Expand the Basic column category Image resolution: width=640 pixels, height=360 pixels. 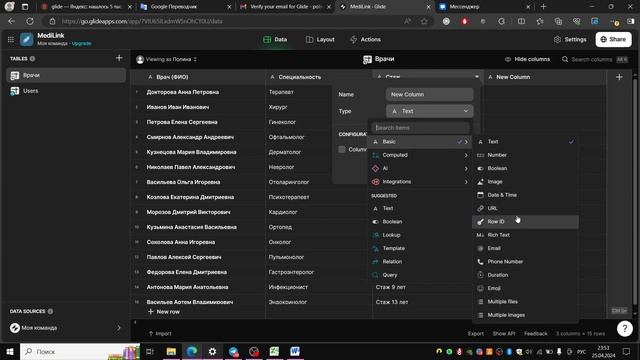point(420,142)
